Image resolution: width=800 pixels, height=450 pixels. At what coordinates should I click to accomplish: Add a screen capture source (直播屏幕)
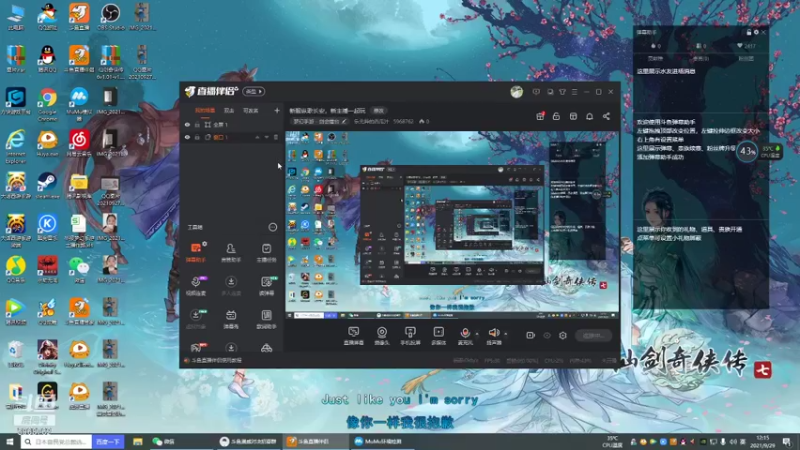[x=354, y=336]
